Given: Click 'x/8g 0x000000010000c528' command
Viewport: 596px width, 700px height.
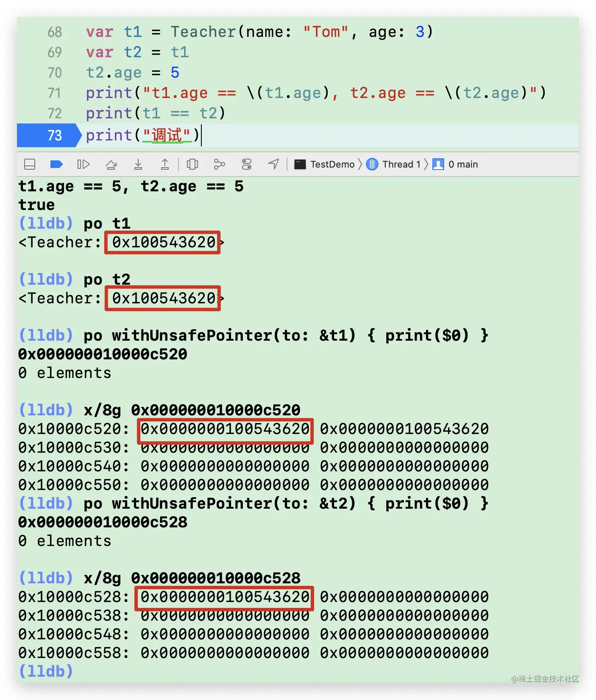Looking at the screenshot, I should pyautogui.click(x=192, y=578).
